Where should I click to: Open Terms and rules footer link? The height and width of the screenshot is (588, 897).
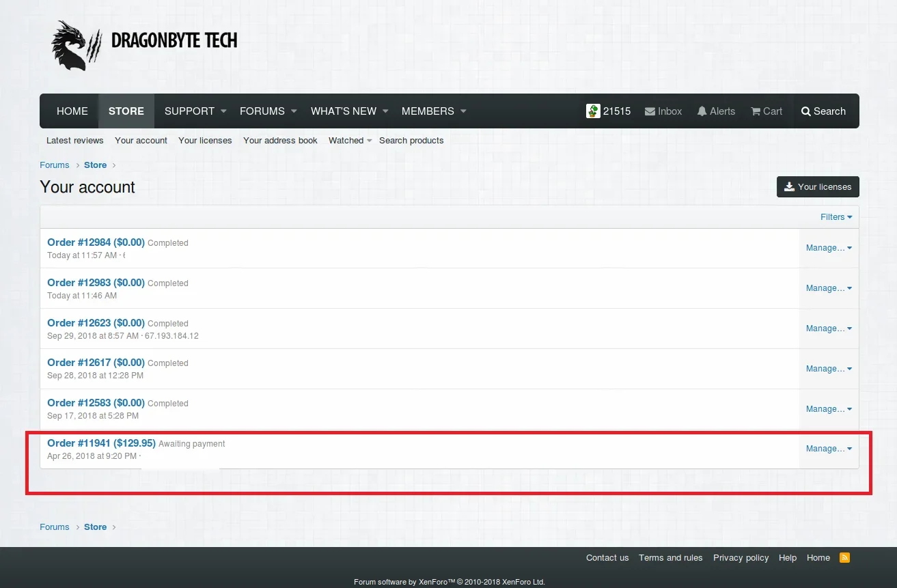[x=671, y=558]
